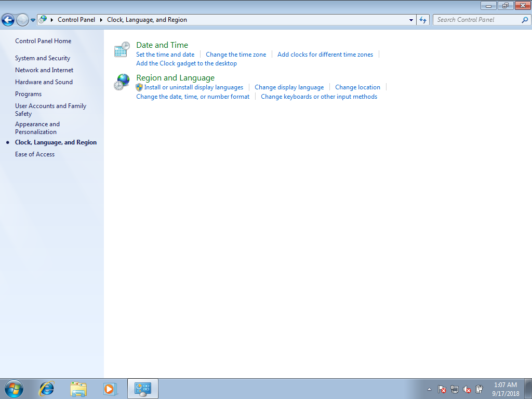532x399 pixels.
Task: Click the network tray icon
Action: coord(454,389)
